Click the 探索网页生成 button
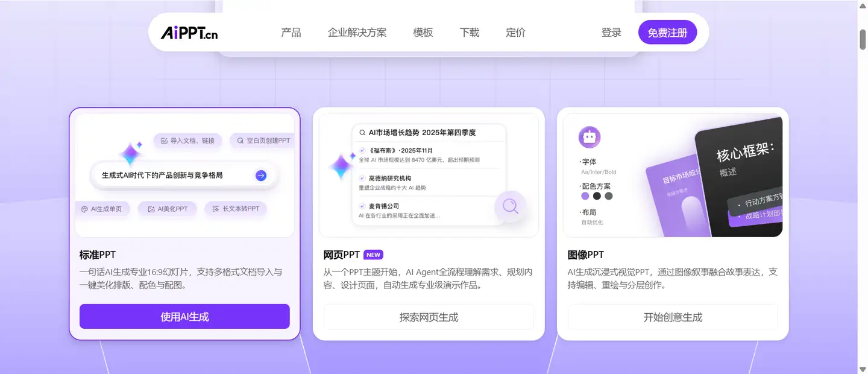 [x=429, y=317]
